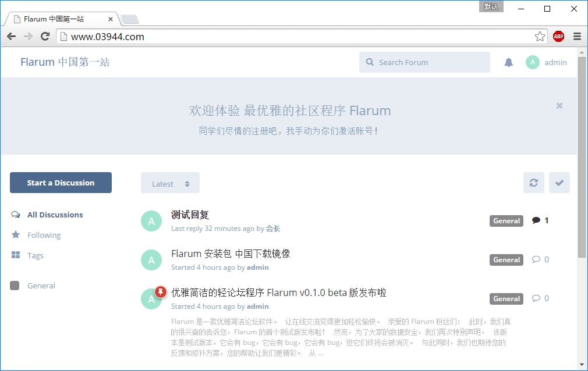
Task: Dismiss the welcome banner with X
Action: coord(559,106)
